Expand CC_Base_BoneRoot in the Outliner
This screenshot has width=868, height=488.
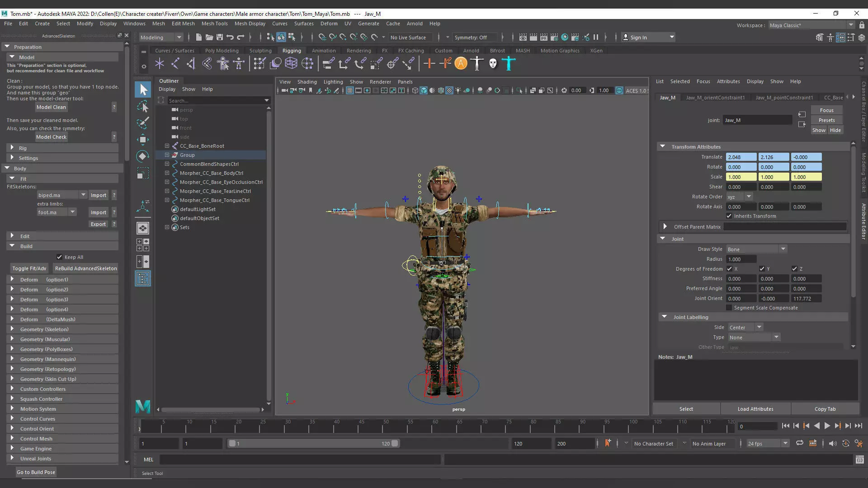167,146
